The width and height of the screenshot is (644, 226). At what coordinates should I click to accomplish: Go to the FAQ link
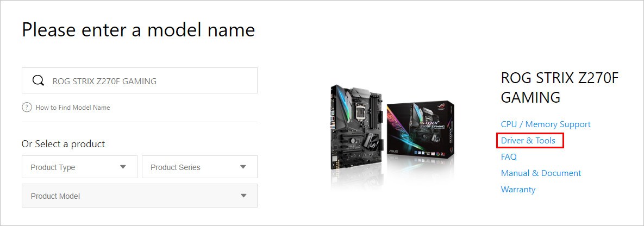click(509, 157)
